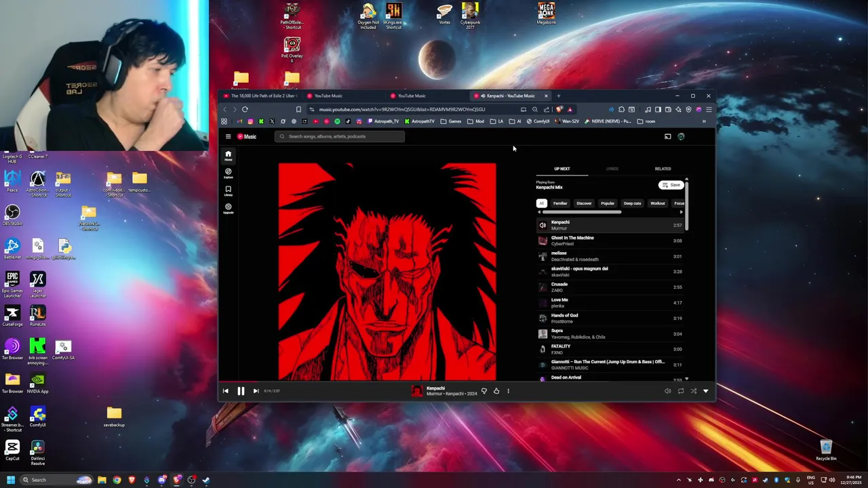Like the current song with thumbs-up
Viewport: 868px width, 488px height.
496,390
